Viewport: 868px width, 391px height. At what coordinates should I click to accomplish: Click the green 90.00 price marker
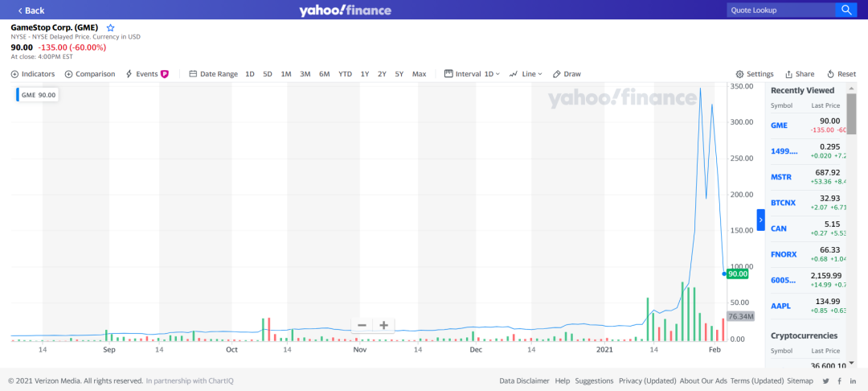click(737, 274)
